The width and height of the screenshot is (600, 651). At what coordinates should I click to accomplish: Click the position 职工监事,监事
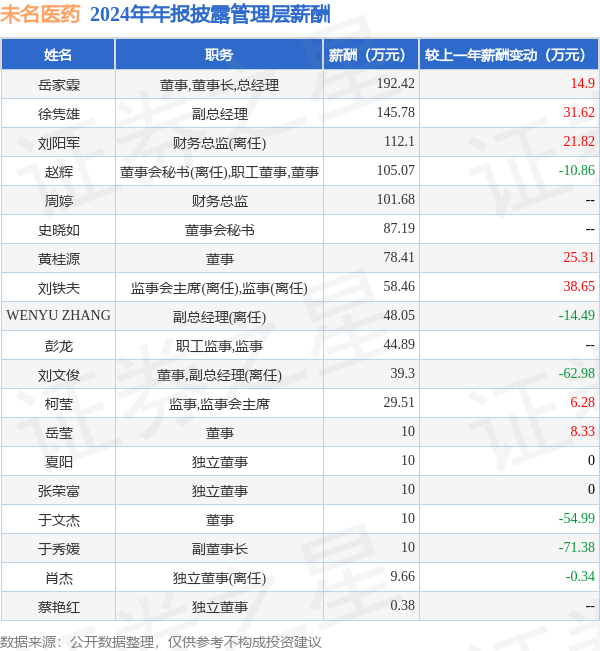(x=219, y=346)
